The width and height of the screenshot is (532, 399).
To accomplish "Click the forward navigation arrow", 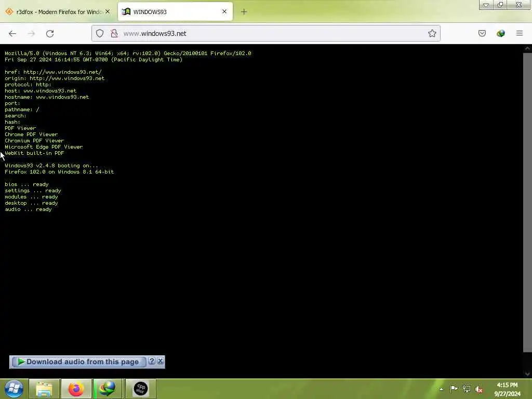I will pos(31,33).
